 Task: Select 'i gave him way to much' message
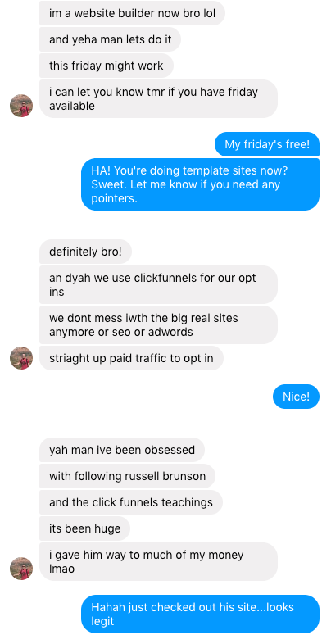pyautogui.click(x=158, y=562)
